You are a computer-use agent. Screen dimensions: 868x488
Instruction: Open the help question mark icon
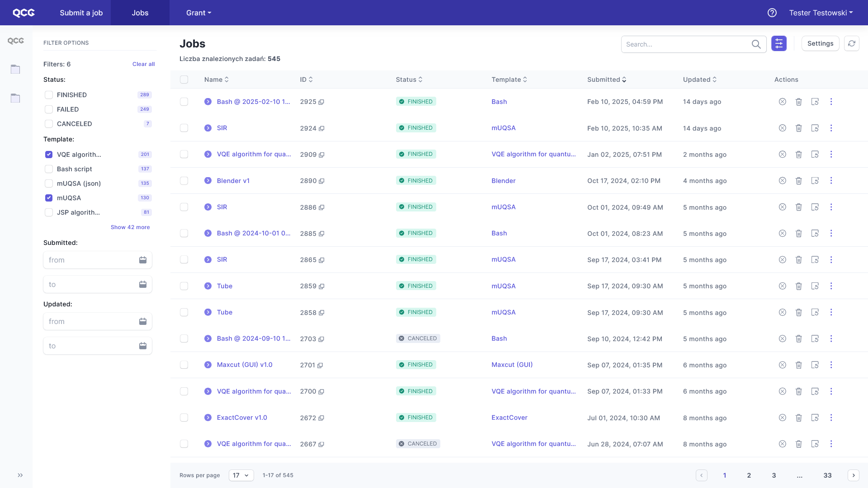coord(772,13)
